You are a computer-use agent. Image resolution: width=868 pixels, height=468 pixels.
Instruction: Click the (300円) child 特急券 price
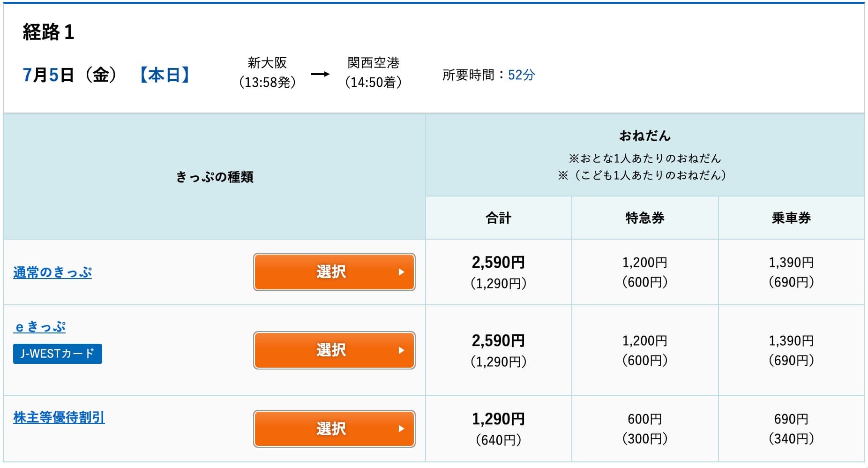pyautogui.click(x=645, y=439)
